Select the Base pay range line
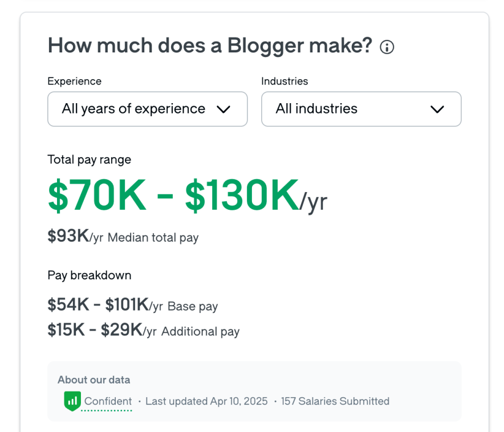Viewport: 504px width, 432px height. 133,305
